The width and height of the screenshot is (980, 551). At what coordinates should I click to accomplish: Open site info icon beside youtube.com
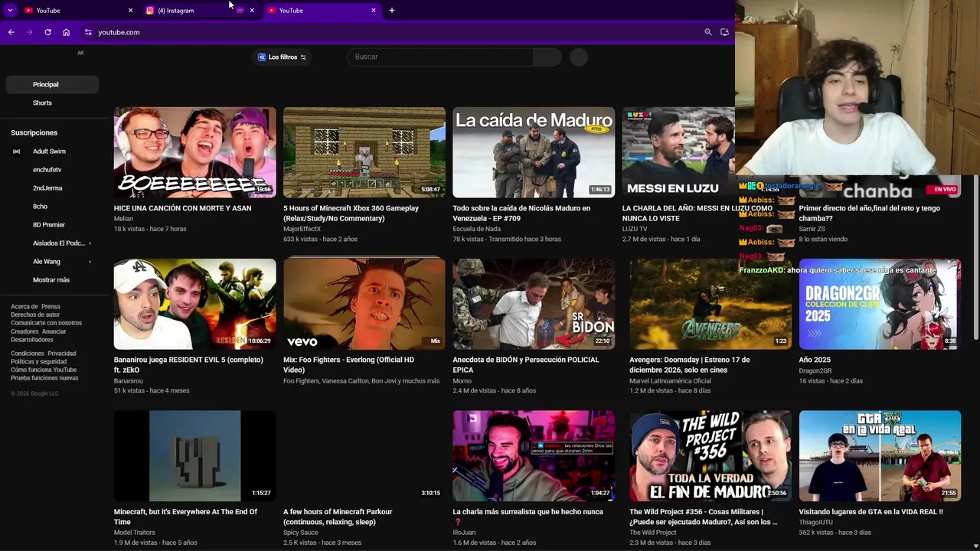pyautogui.click(x=88, y=32)
